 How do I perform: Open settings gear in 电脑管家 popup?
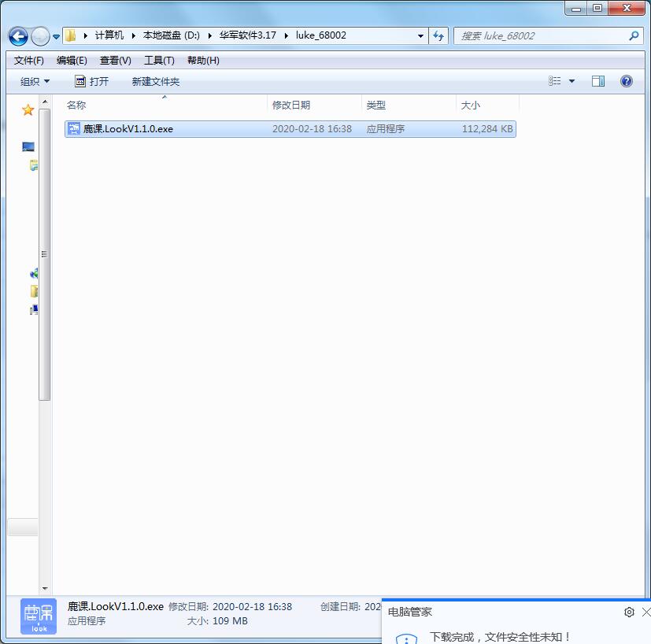tap(628, 612)
